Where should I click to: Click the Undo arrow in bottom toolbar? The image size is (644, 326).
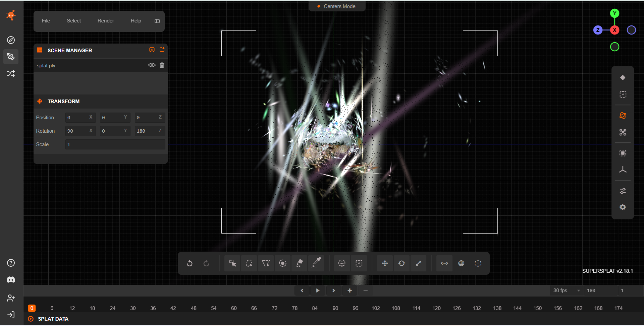click(x=190, y=263)
